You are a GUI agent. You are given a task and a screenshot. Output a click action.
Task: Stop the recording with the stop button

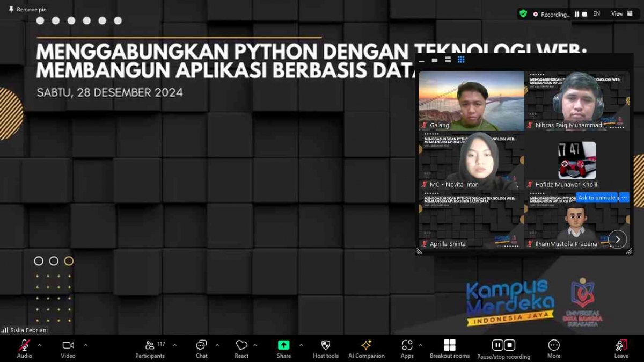pyautogui.click(x=510, y=345)
